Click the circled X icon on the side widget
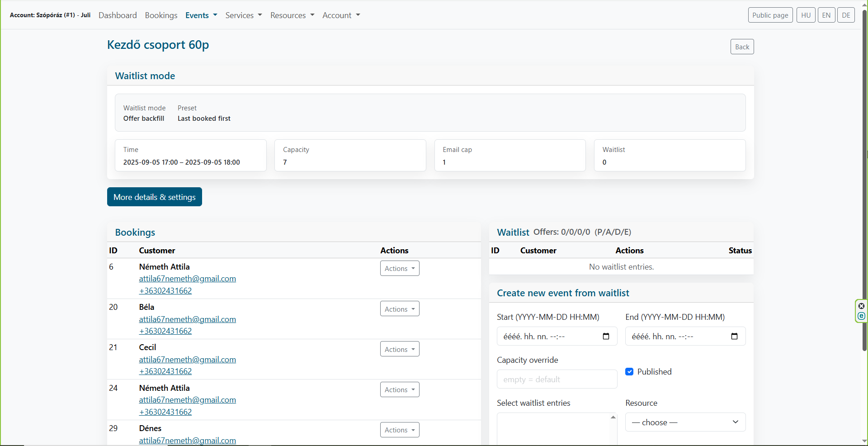 pos(861,306)
